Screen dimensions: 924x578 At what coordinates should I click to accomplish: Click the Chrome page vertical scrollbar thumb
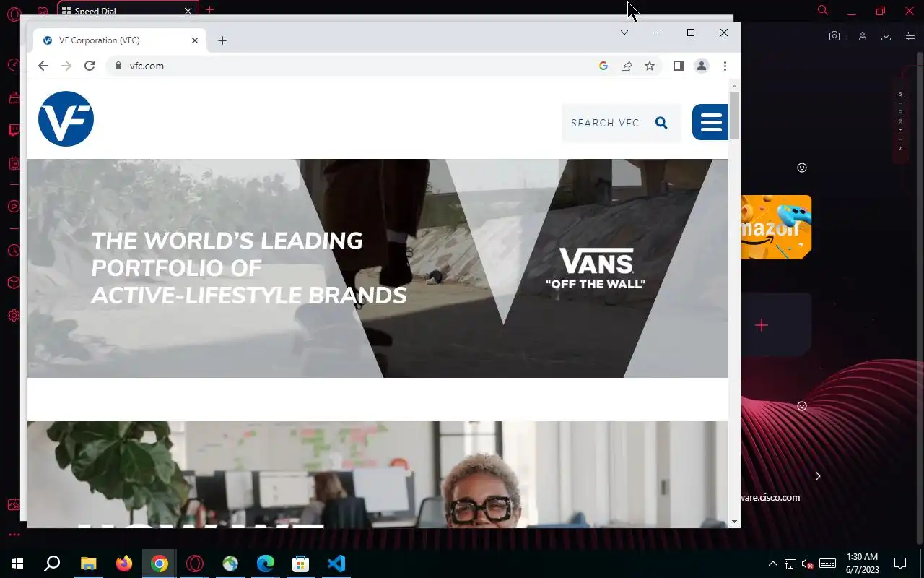[x=734, y=115]
